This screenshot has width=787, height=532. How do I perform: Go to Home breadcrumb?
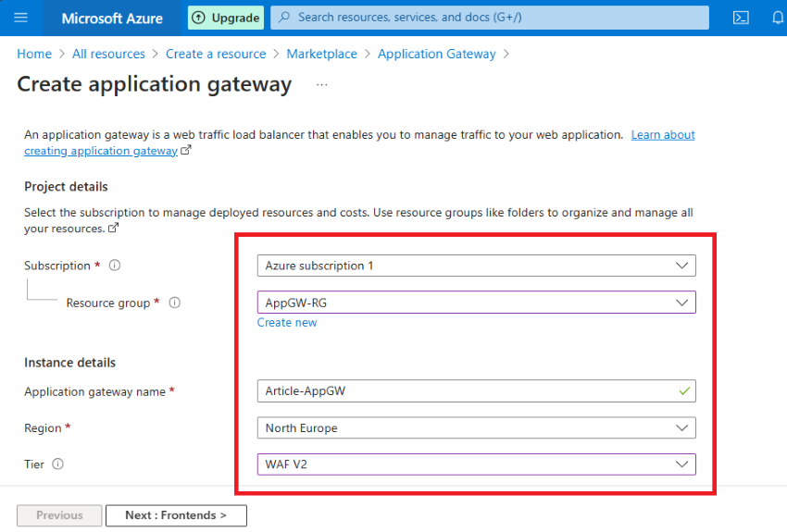point(34,54)
